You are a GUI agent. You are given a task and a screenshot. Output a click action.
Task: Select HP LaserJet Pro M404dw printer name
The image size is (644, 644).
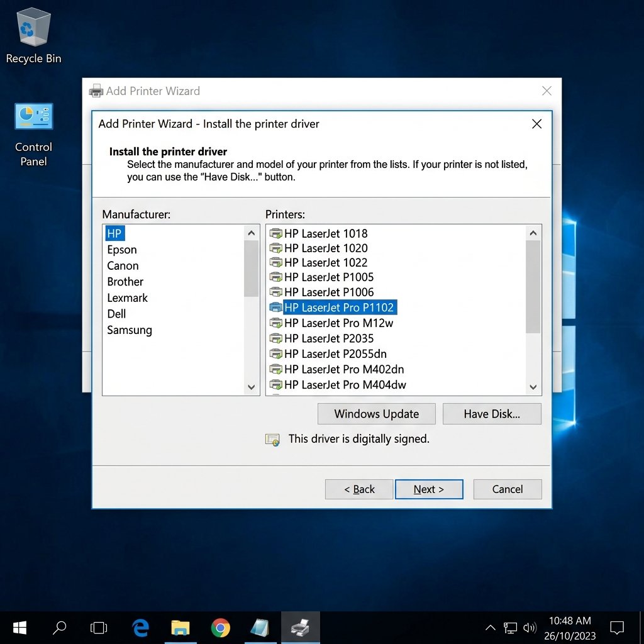point(345,385)
